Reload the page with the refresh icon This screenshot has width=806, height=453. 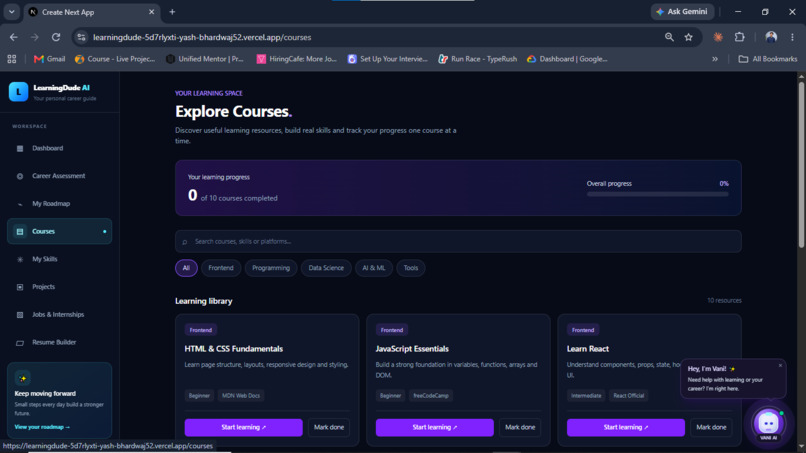(56, 37)
